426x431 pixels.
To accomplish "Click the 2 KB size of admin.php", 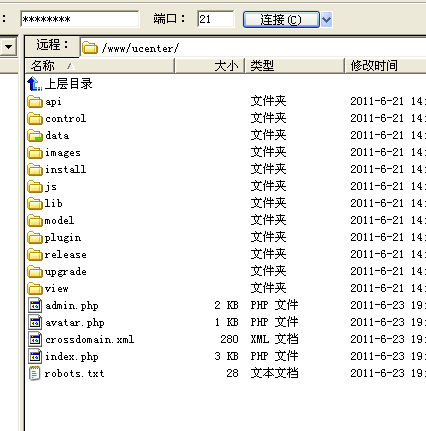I will pyautogui.click(x=226, y=305).
